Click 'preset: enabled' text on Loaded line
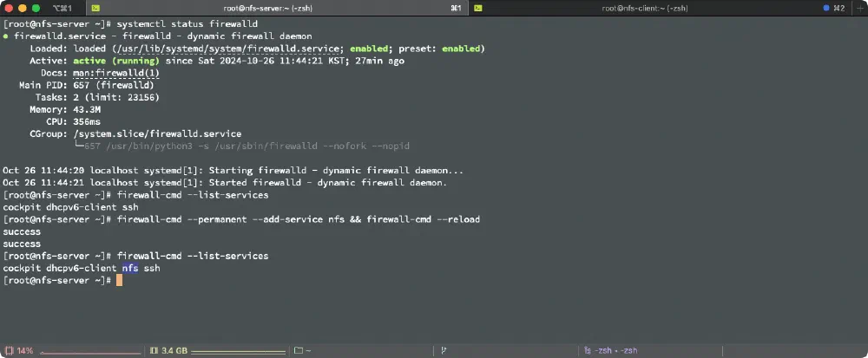The width and height of the screenshot is (868, 358). 439,49
